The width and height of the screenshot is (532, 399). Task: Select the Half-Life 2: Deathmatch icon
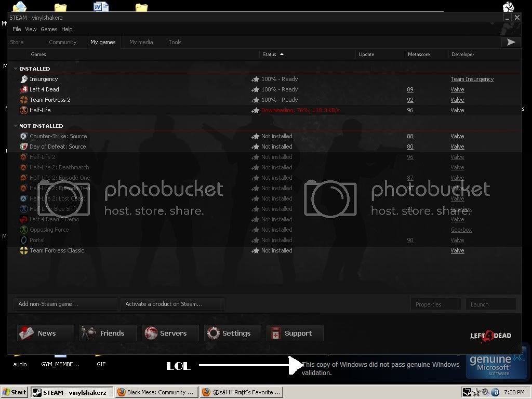(x=24, y=167)
